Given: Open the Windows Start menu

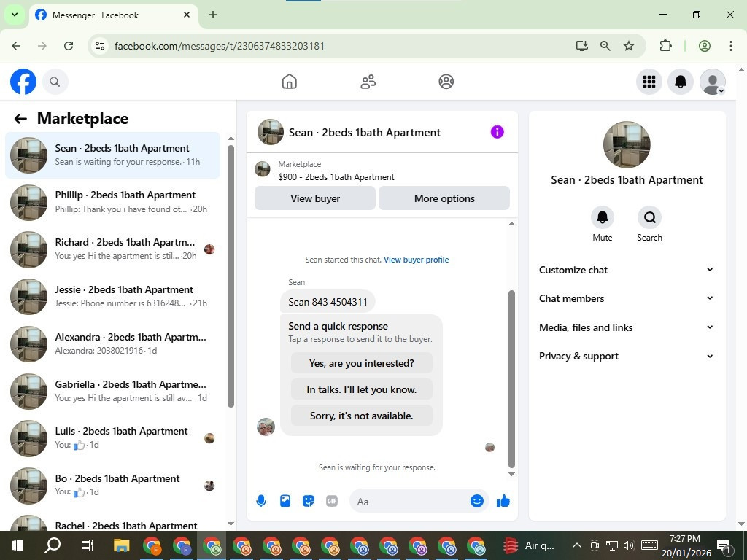Looking at the screenshot, I should 18,545.
